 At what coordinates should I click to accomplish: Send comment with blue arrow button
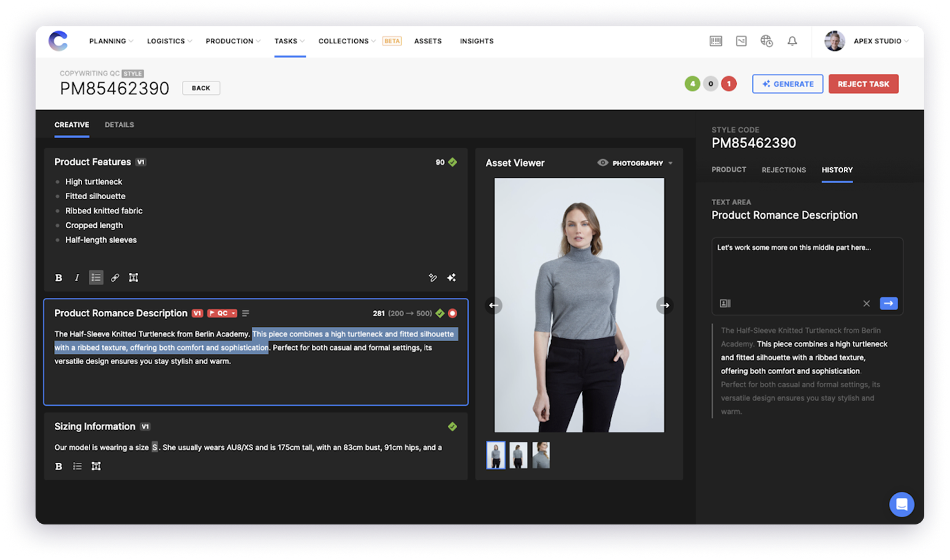[889, 303]
